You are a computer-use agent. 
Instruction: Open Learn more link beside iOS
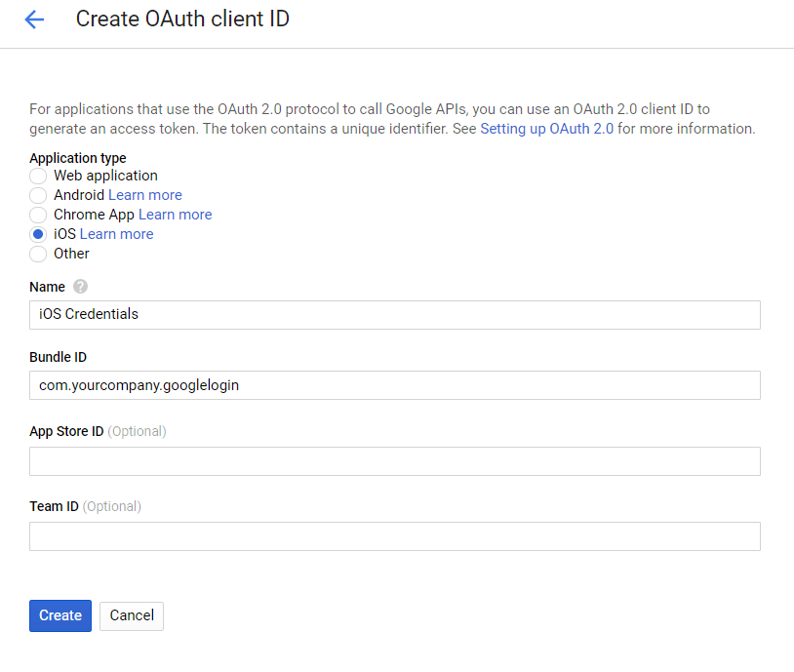point(116,234)
